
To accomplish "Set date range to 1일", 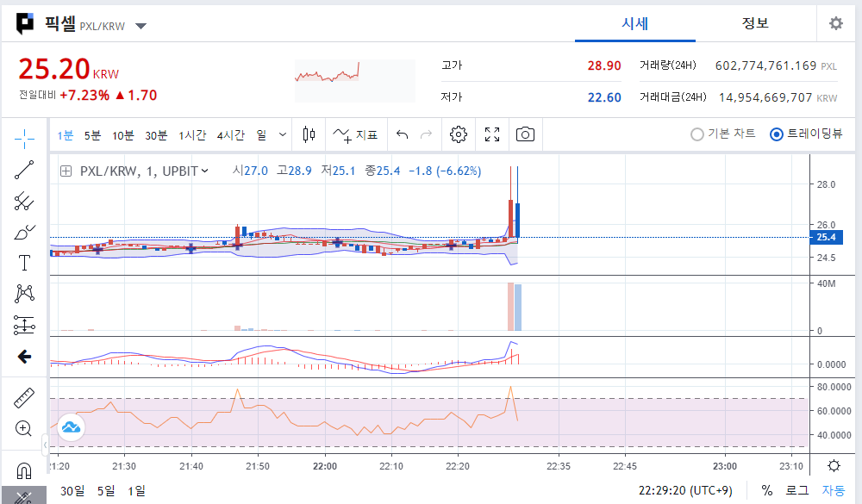I will [136, 491].
